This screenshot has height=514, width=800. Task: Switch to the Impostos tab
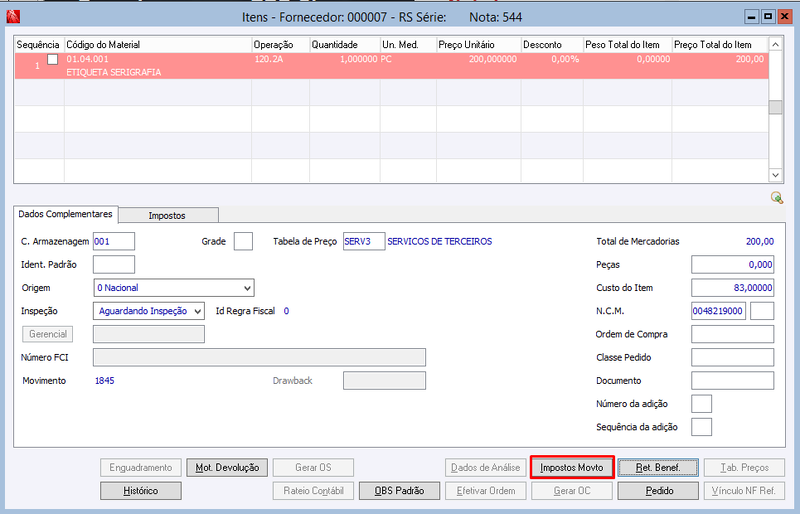coord(167,215)
